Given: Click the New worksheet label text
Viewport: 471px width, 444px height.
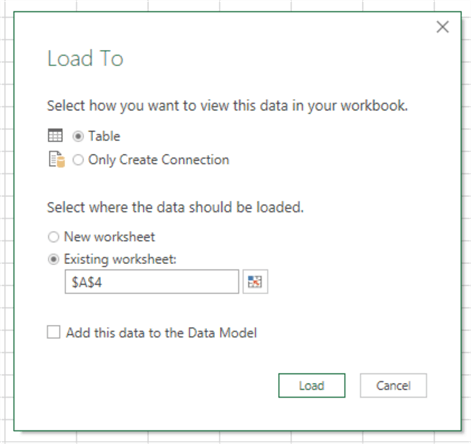Looking at the screenshot, I should pos(109,237).
